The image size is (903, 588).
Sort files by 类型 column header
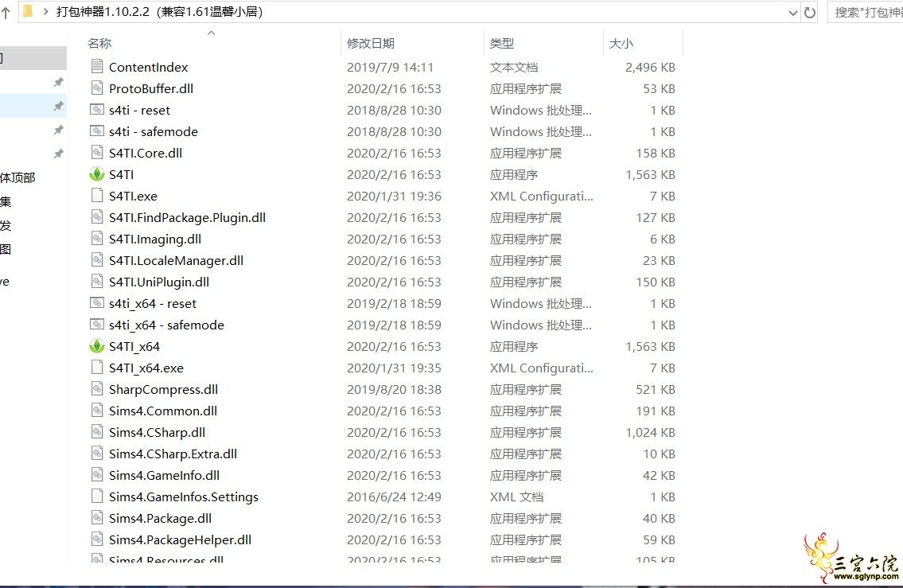[x=501, y=43]
